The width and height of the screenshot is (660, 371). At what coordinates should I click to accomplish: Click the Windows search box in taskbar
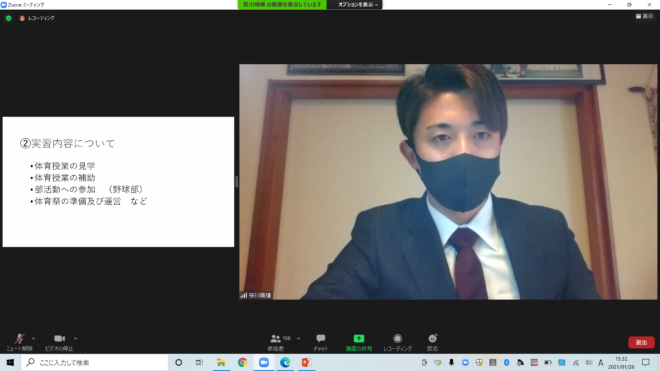click(95, 362)
